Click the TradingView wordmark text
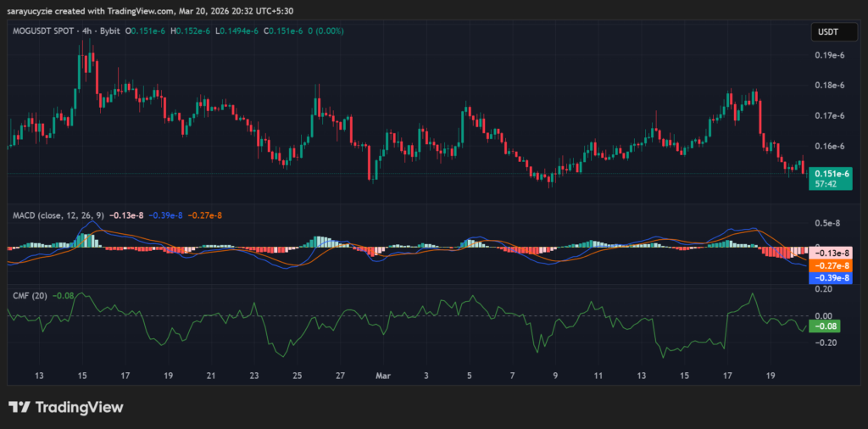 [x=79, y=407]
